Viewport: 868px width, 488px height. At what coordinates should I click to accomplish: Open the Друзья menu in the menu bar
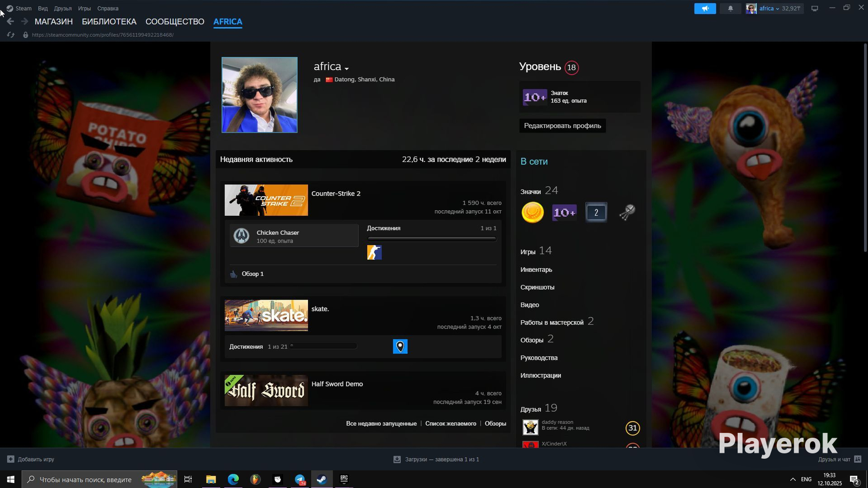(63, 8)
